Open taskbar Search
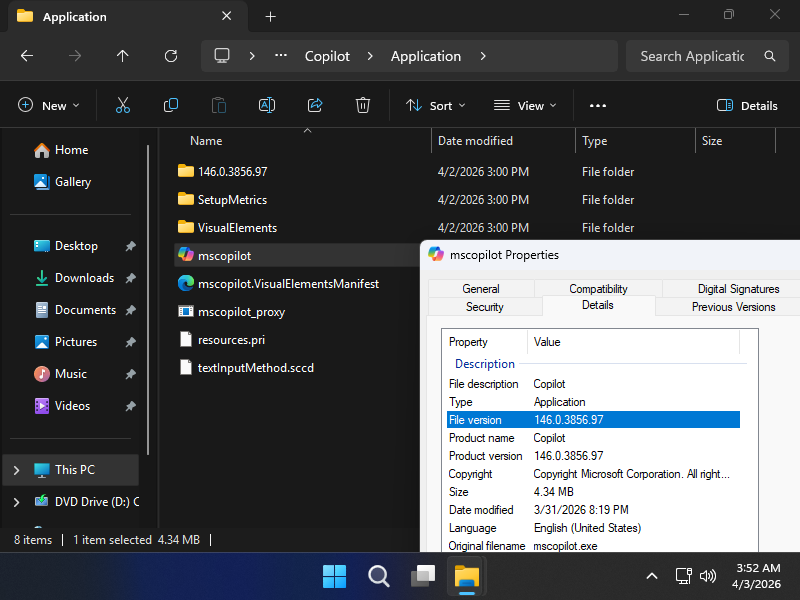This screenshot has width=800, height=600. click(x=379, y=577)
